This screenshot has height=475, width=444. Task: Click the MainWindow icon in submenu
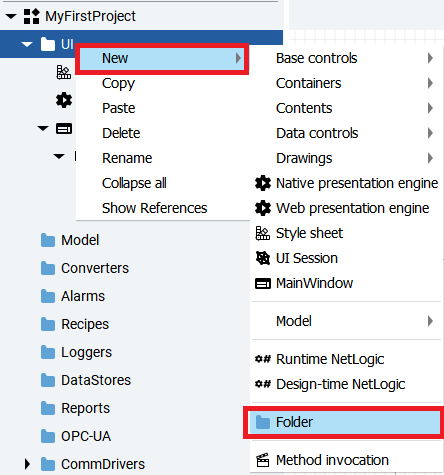pyautogui.click(x=263, y=283)
